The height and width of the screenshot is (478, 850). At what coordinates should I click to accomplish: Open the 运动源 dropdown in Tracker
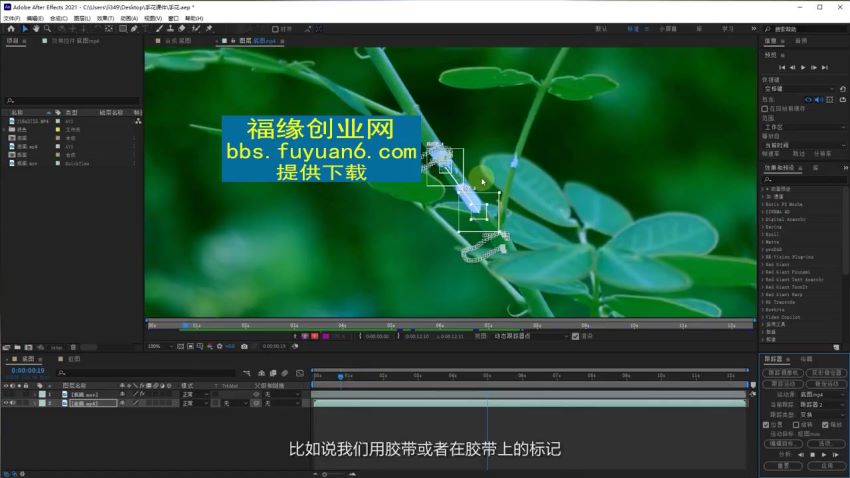(823, 395)
